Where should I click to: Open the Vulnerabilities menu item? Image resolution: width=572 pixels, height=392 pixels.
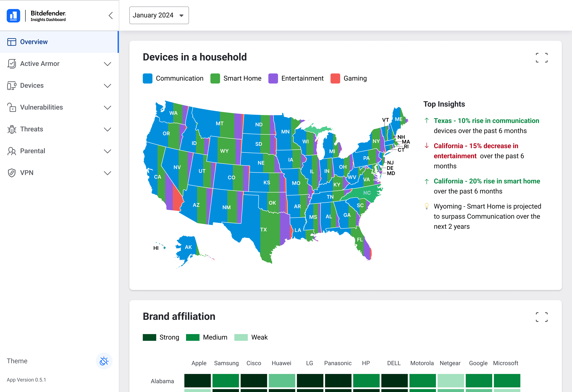[x=59, y=107]
